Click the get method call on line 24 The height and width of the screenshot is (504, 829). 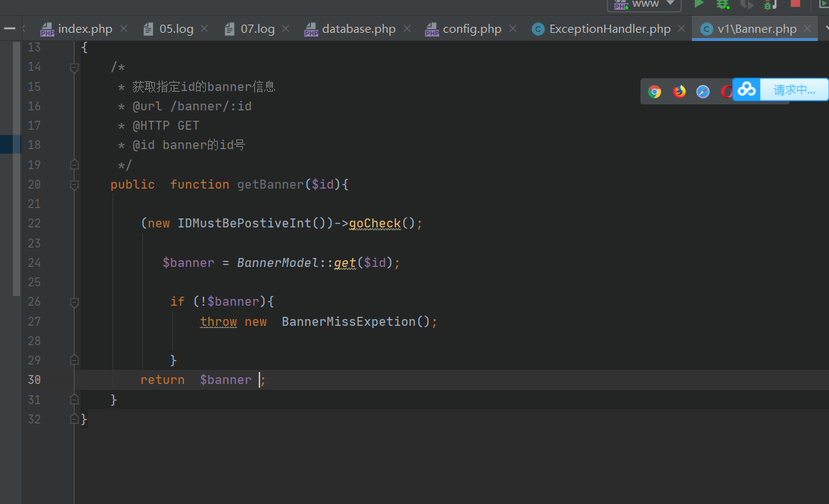tap(344, 263)
